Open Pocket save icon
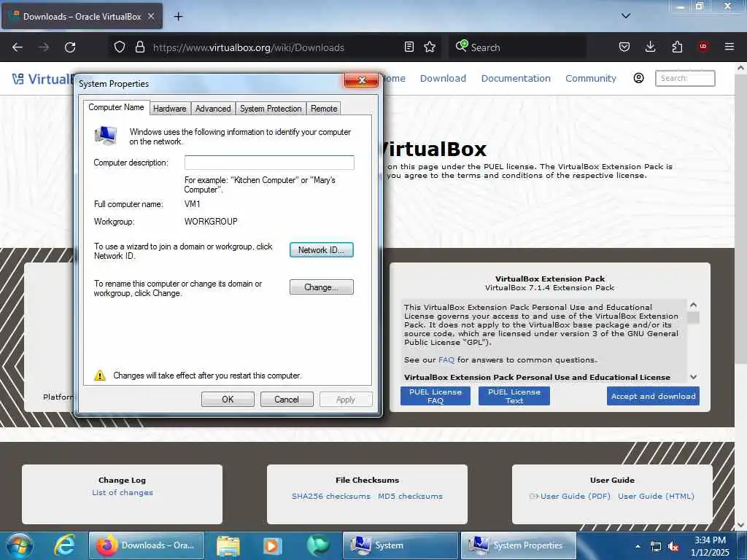 coord(624,47)
